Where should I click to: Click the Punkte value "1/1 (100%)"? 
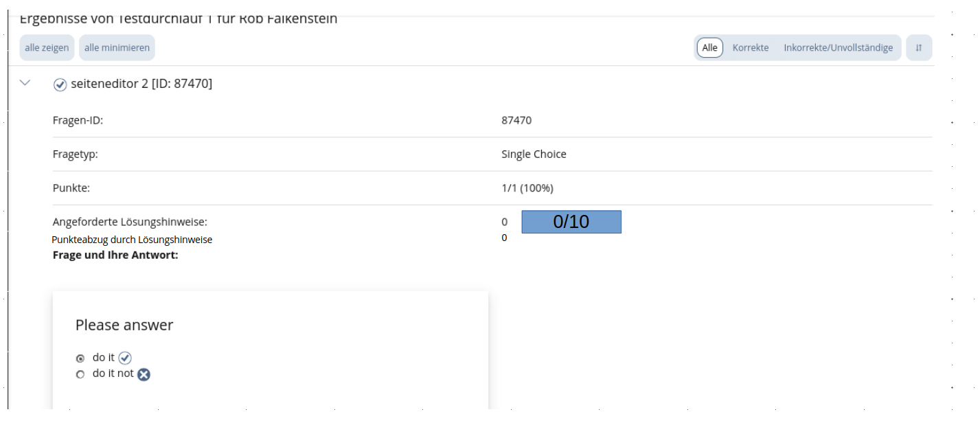click(527, 188)
